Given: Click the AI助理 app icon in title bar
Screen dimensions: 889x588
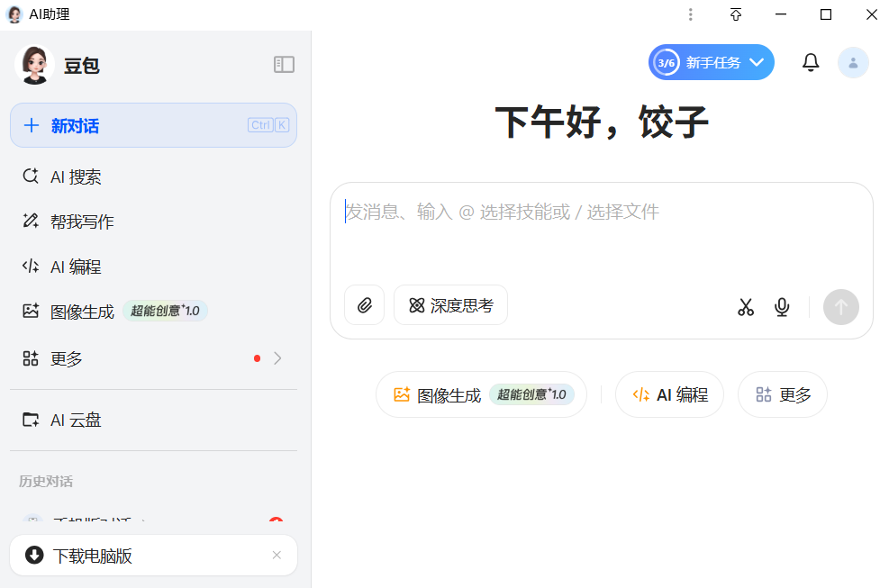Looking at the screenshot, I should [x=14, y=14].
